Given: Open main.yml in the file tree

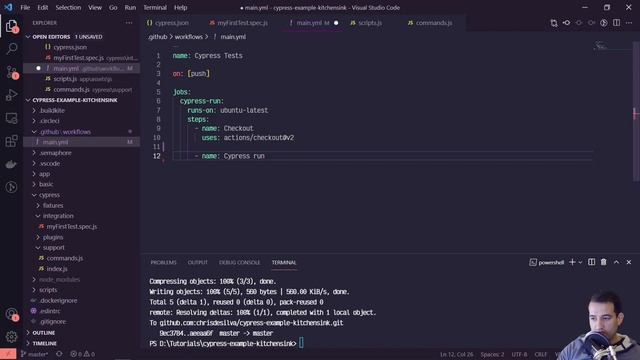Looking at the screenshot, I should (81, 142).
